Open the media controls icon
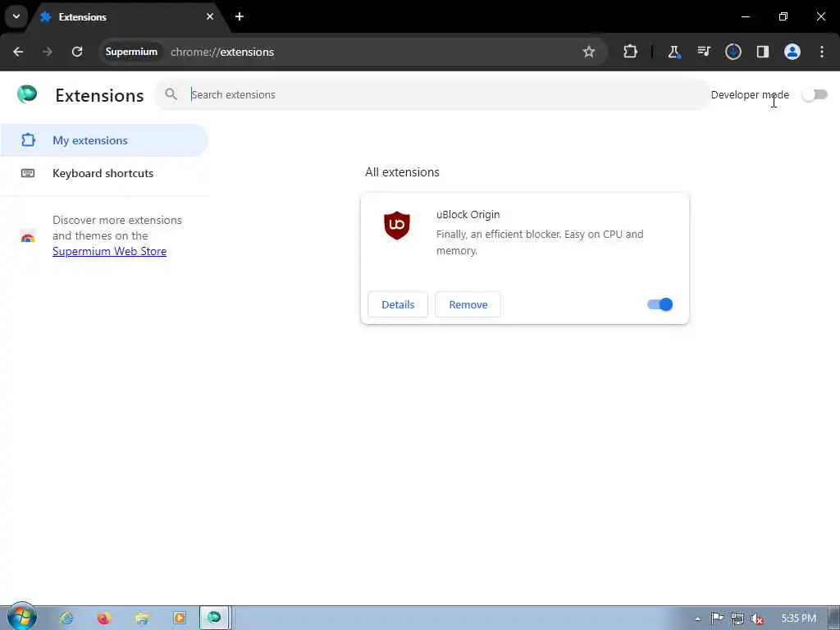Viewport: 840px width, 630px height. point(703,52)
